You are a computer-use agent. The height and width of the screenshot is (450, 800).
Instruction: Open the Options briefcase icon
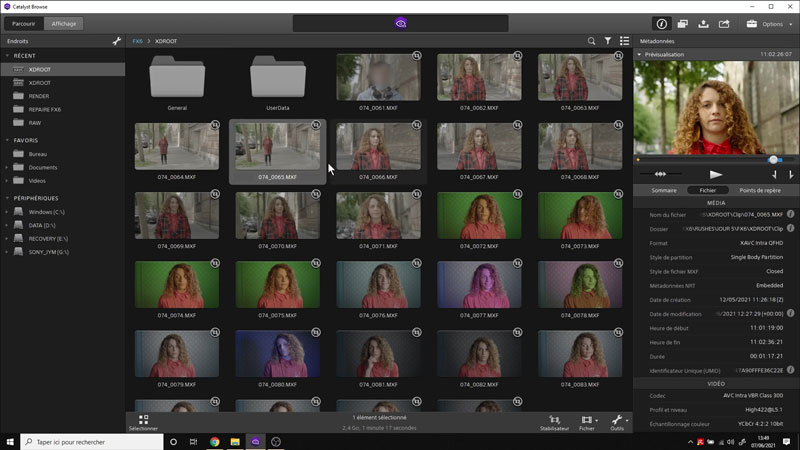752,24
